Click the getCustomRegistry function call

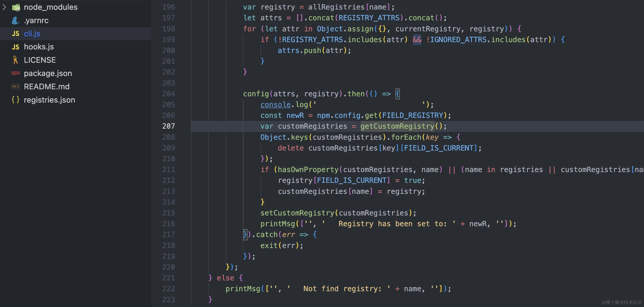click(x=397, y=126)
